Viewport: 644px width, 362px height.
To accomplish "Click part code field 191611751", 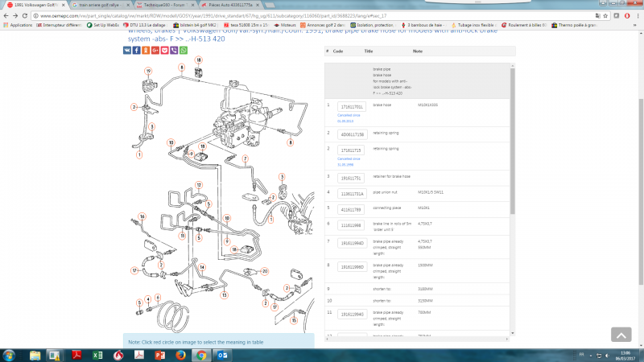I will tap(351, 178).
